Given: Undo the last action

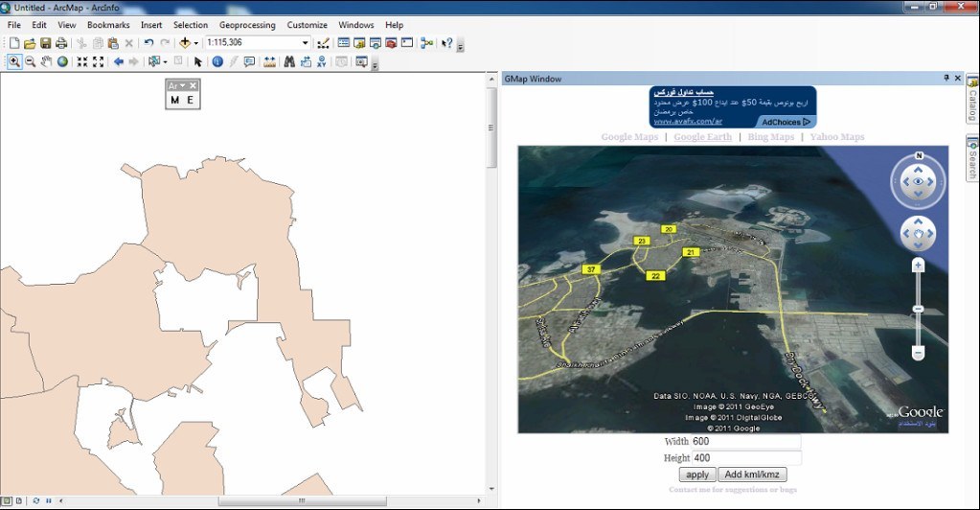Looking at the screenshot, I should coord(148,43).
